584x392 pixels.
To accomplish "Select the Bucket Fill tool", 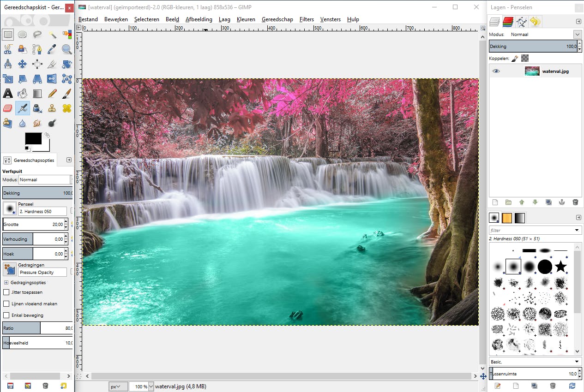I will [x=23, y=94].
